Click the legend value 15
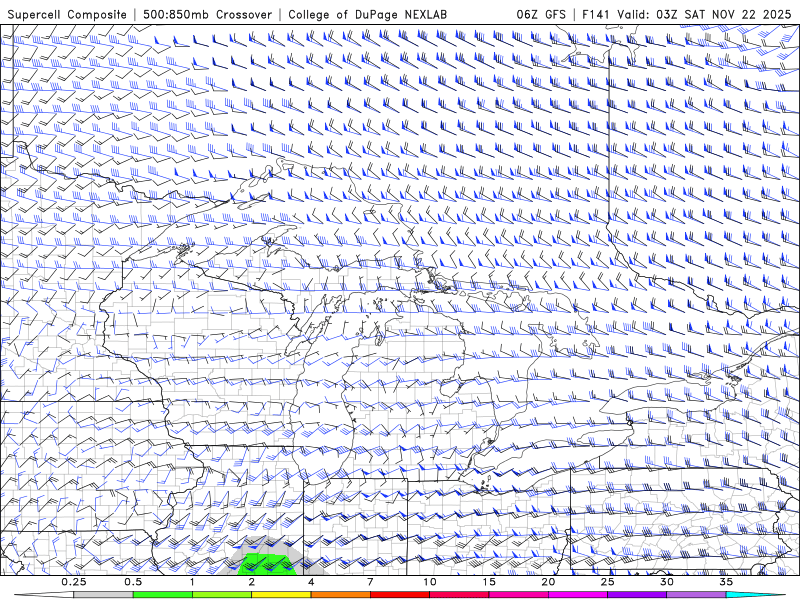The height and width of the screenshot is (600, 800). coord(489,582)
